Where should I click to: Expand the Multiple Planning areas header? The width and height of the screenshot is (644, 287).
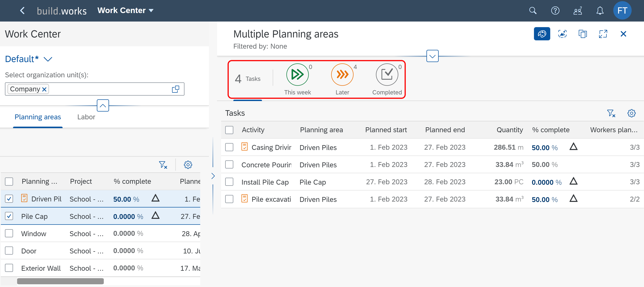tap(432, 56)
